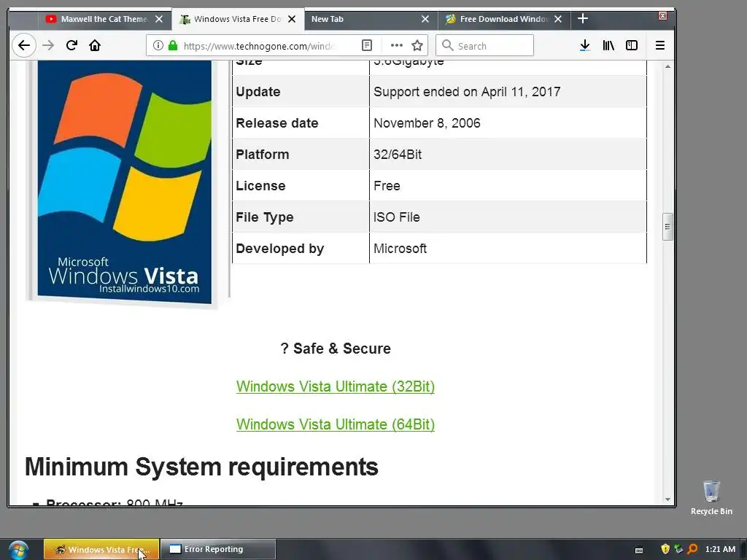
Task: Go back to the previous page
Action: tap(24, 46)
